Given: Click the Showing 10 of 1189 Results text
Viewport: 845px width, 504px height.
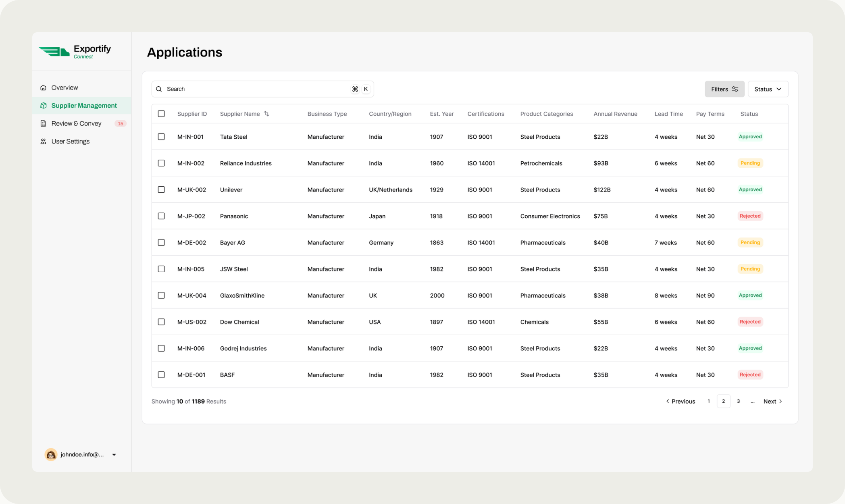Looking at the screenshot, I should pos(189,402).
